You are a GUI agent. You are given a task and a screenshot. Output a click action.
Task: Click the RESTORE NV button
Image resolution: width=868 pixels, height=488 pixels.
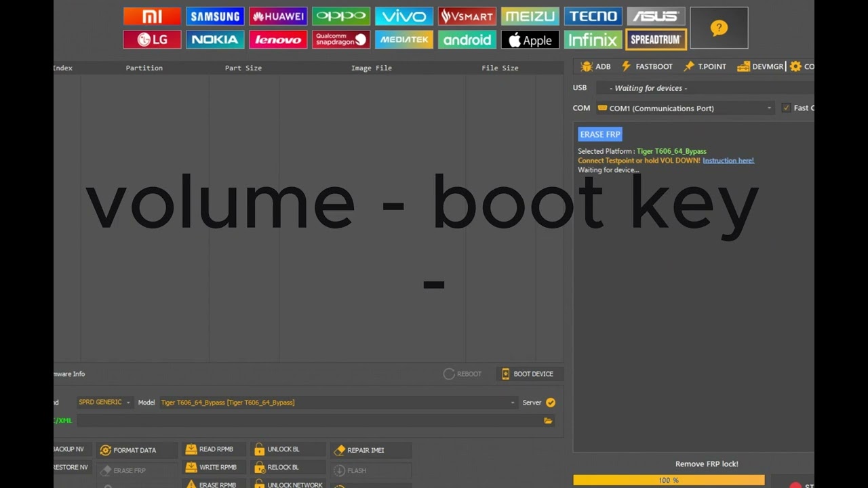tap(71, 468)
